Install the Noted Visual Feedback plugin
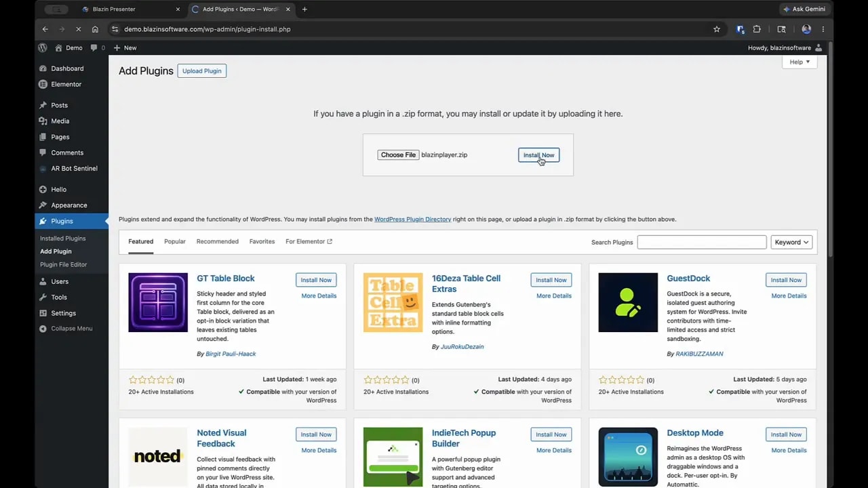The image size is (868, 488). pyautogui.click(x=316, y=434)
